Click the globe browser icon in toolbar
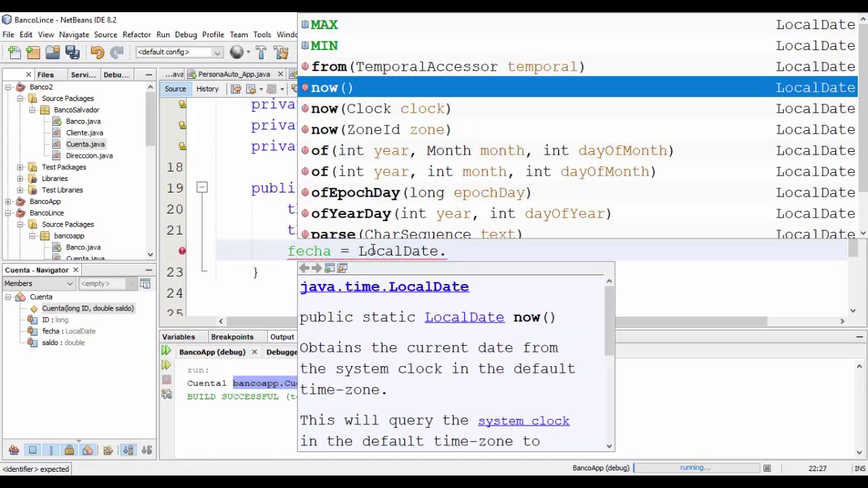The height and width of the screenshot is (488, 868). tap(237, 52)
